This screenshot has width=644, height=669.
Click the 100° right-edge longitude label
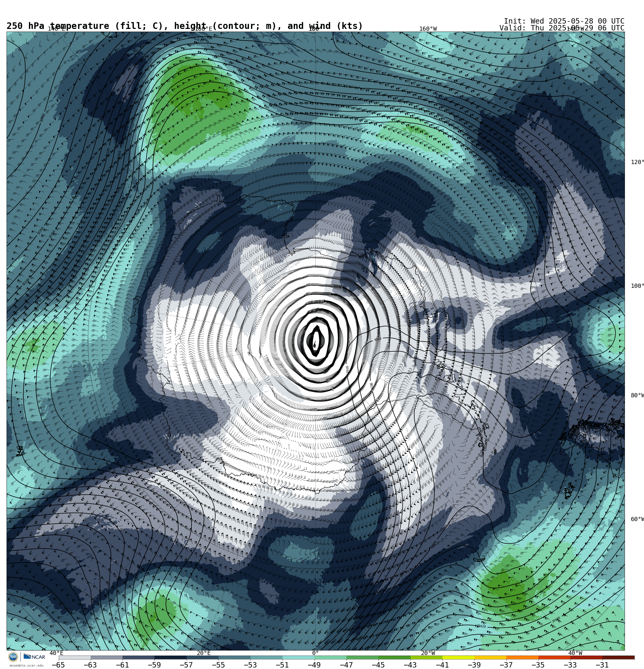tap(637, 286)
